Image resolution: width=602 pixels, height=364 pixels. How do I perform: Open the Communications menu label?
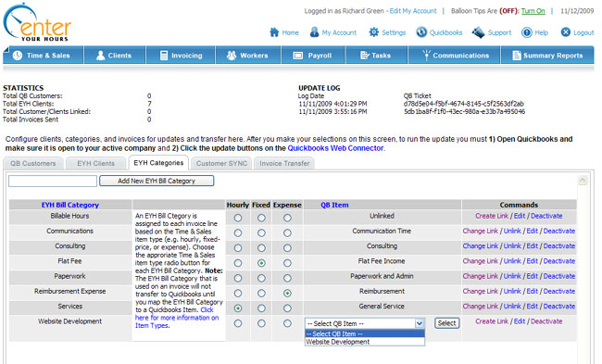coord(460,56)
